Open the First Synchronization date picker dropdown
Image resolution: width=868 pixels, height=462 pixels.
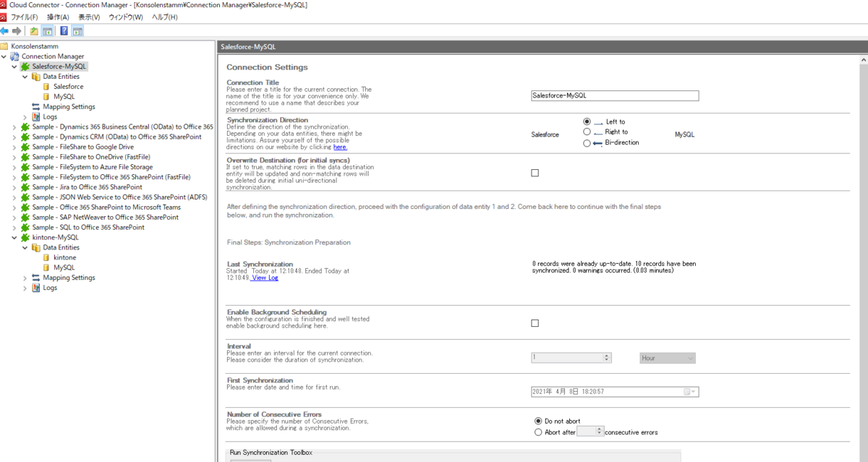pyautogui.click(x=691, y=392)
